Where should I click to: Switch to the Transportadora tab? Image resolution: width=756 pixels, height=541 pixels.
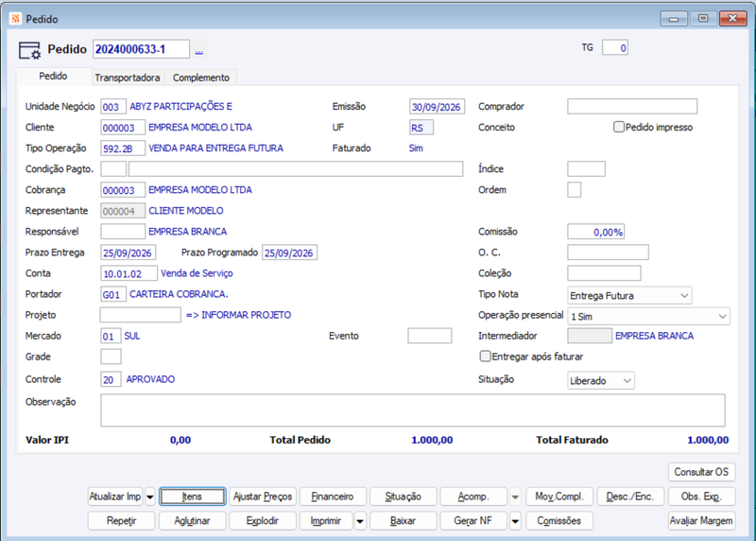point(128,78)
